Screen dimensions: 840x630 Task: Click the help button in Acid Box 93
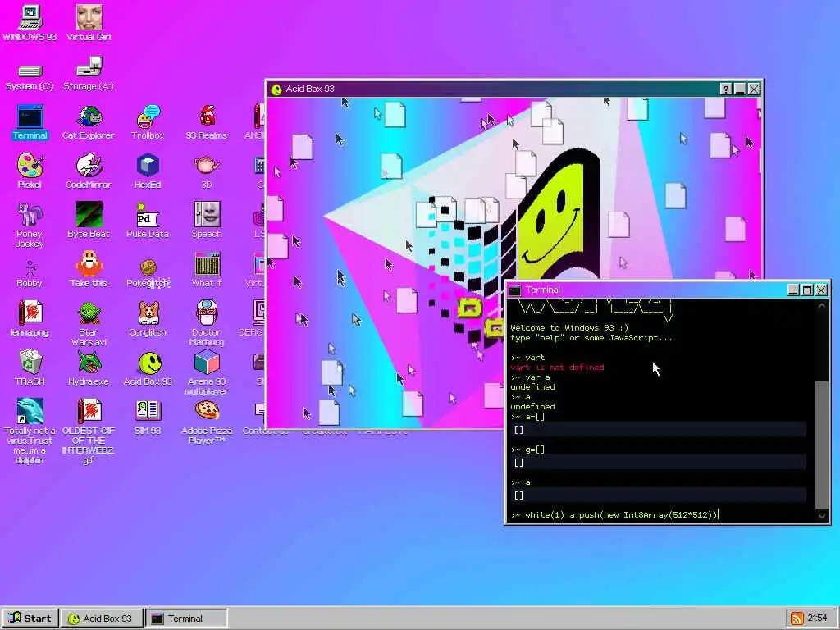coord(725,89)
